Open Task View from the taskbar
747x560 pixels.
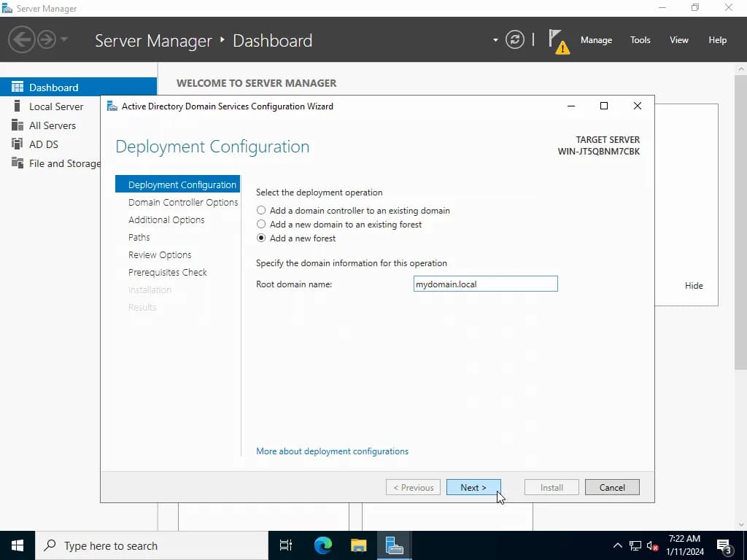(x=286, y=545)
